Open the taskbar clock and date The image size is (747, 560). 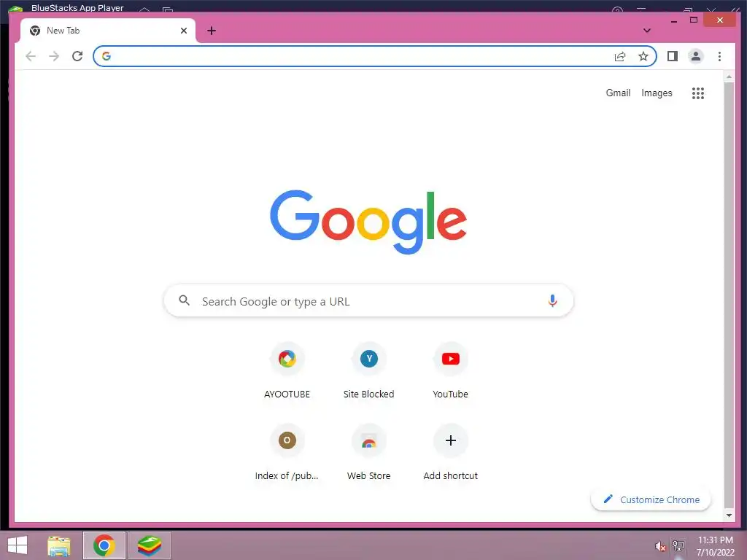pyautogui.click(x=715, y=546)
